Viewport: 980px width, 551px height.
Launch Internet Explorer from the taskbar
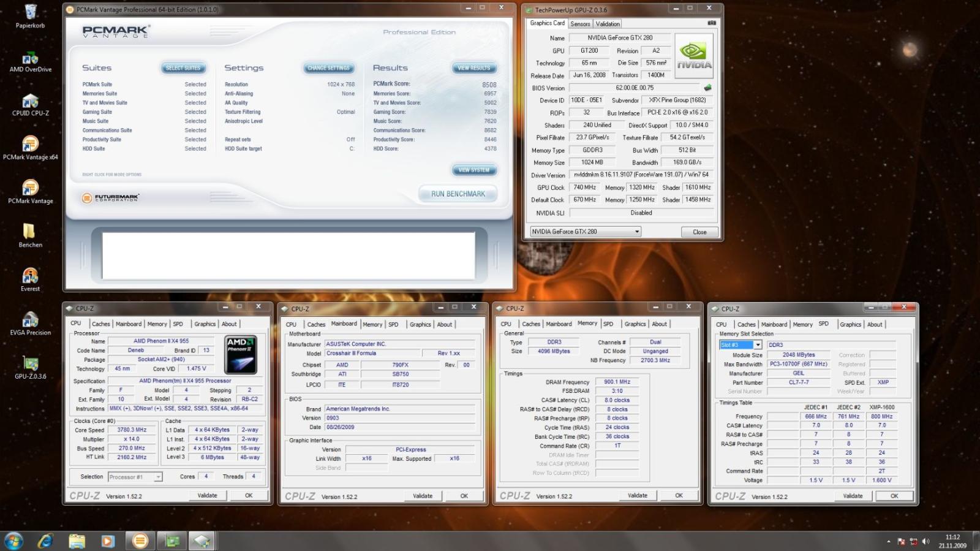tap(45, 541)
